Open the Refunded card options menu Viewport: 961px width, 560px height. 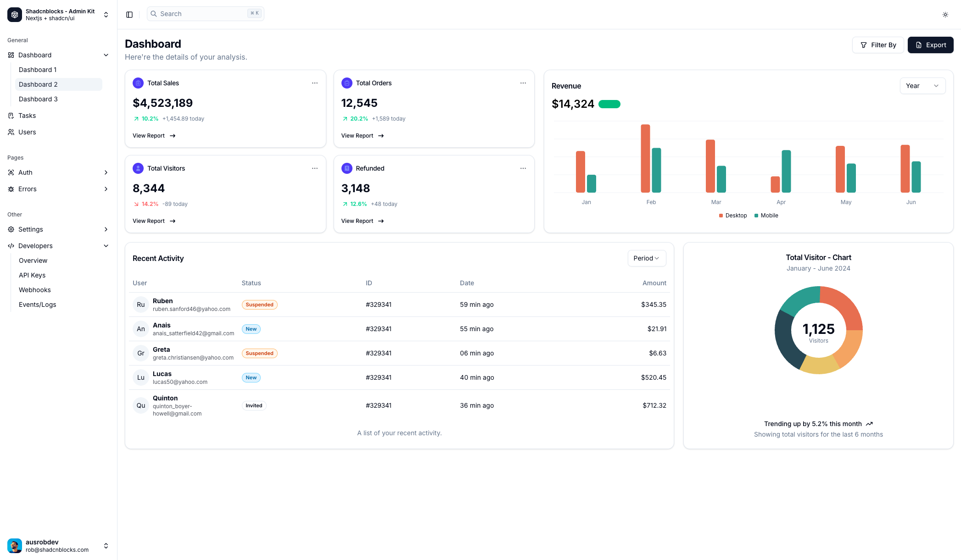(523, 168)
